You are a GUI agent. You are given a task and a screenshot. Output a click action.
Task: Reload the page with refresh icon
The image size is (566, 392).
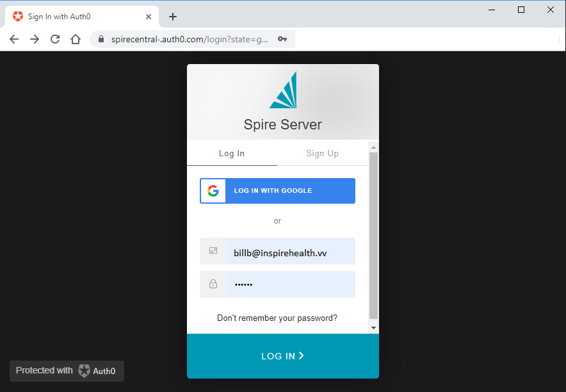55,39
